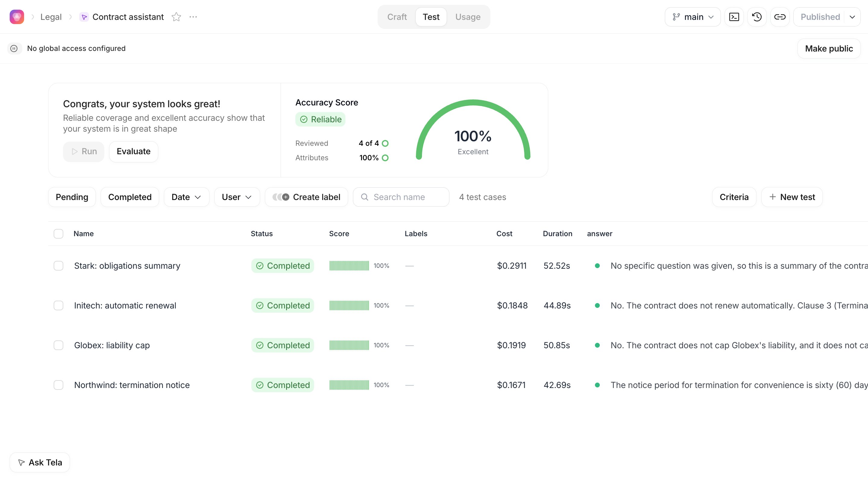
Task: Click the green answer dot for Globex row
Action: pyautogui.click(x=597, y=345)
